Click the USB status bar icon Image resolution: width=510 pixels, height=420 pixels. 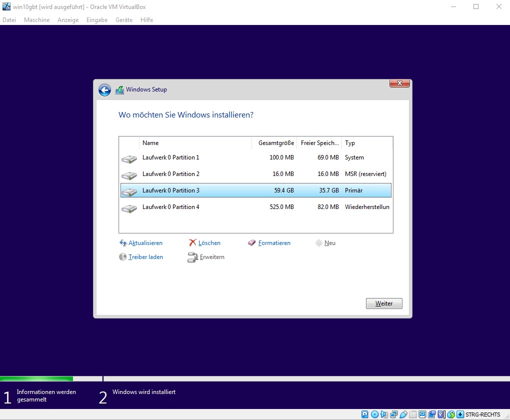click(x=403, y=414)
